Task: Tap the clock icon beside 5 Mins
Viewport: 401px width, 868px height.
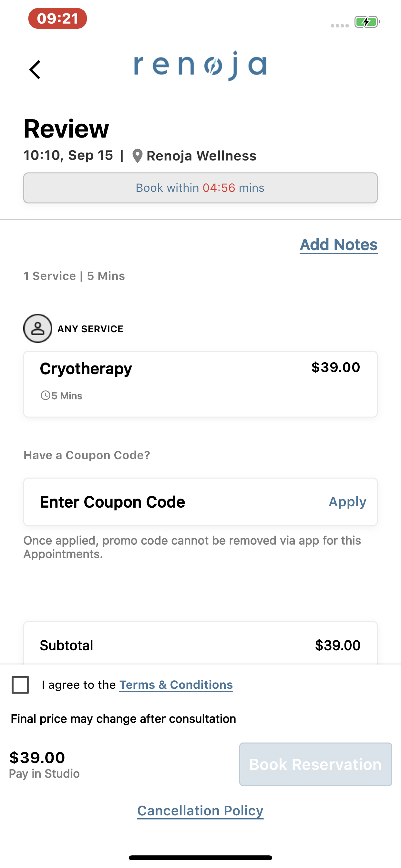Action: (45, 395)
